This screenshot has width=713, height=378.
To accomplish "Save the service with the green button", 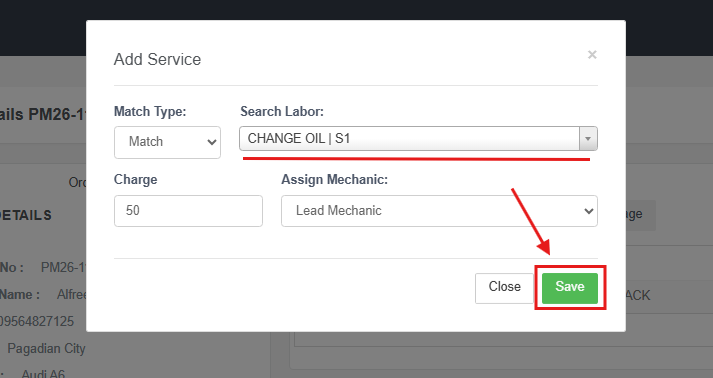I will coord(570,288).
